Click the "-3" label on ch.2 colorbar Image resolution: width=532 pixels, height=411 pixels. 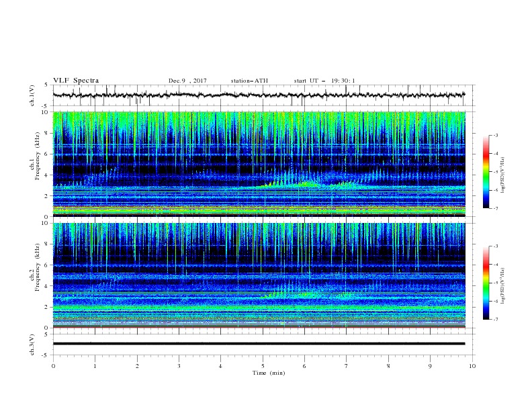(495, 246)
